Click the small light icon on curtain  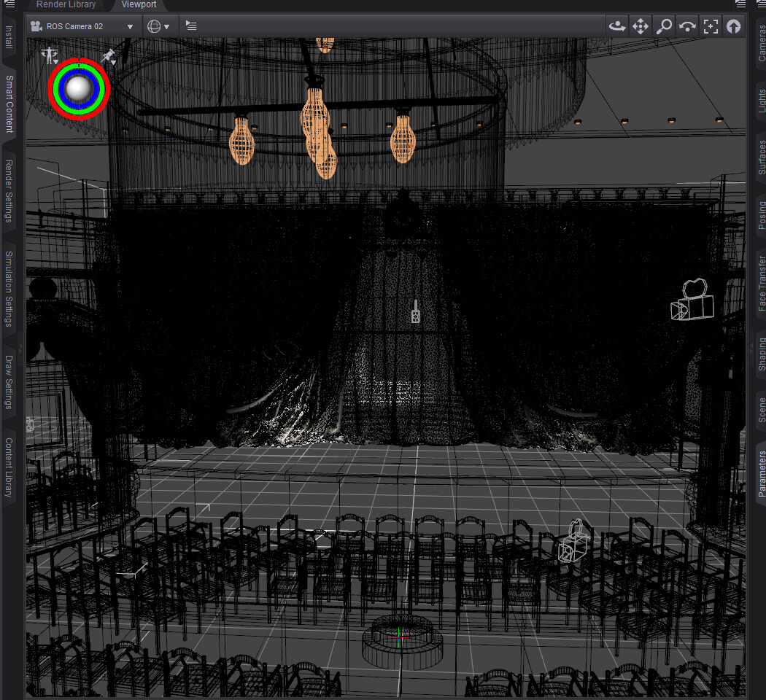click(x=416, y=312)
